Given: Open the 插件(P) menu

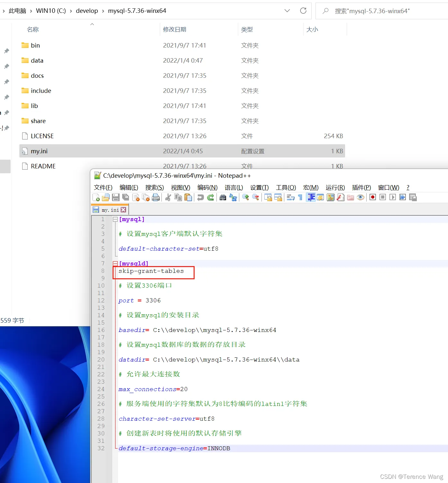Looking at the screenshot, I should 361,187.
